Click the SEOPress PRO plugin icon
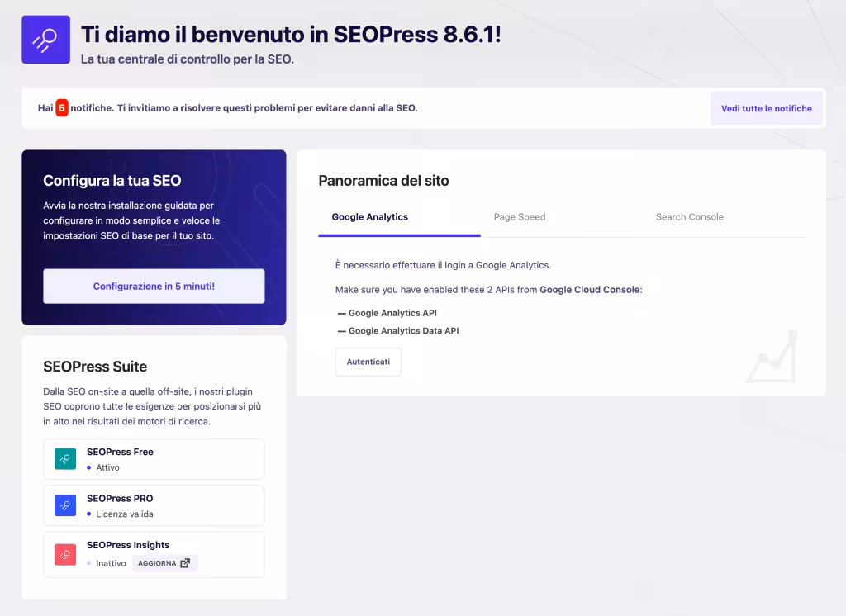The width and height of the screenshot is (846, 616). [64, 505]
